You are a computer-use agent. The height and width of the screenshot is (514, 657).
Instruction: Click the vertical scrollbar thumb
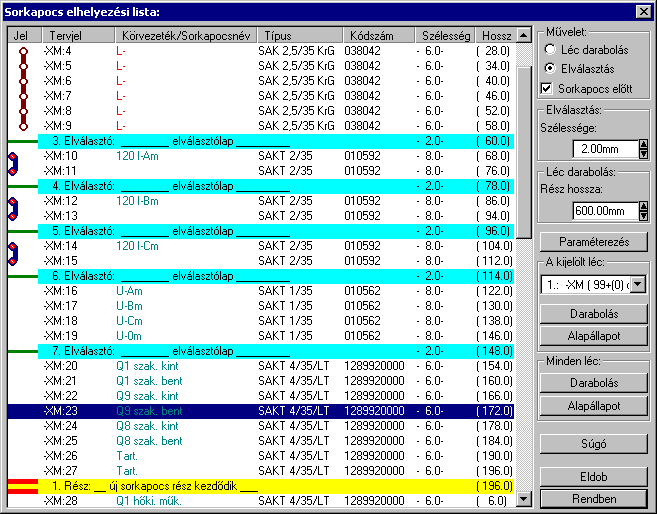coord(523,152)
